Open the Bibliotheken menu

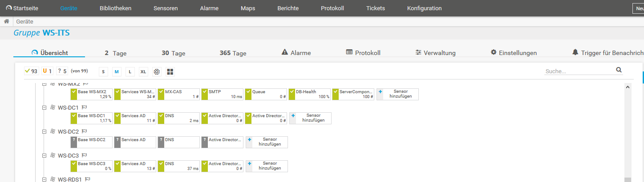116,8
